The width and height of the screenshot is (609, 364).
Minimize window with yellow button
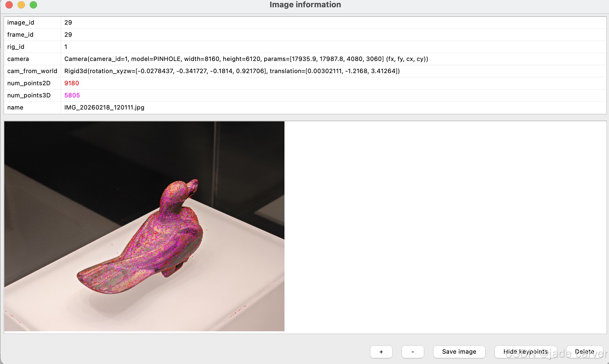coord(21,5)
